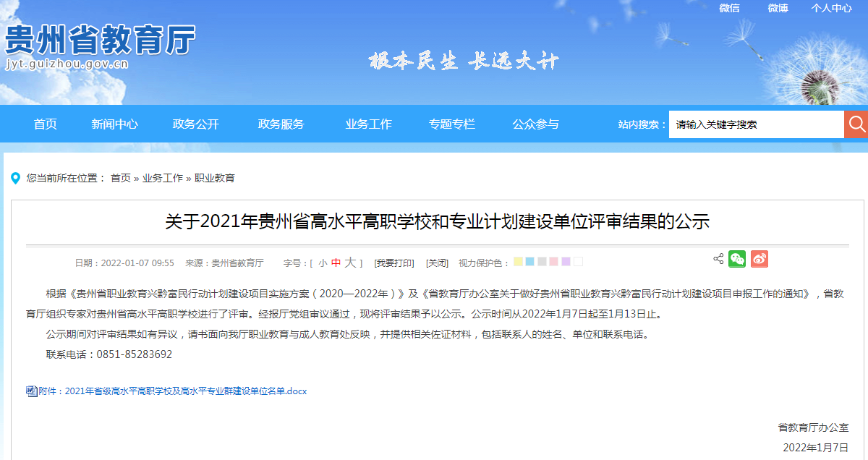
Task: Open the attachment document icon
Action: 30,391
